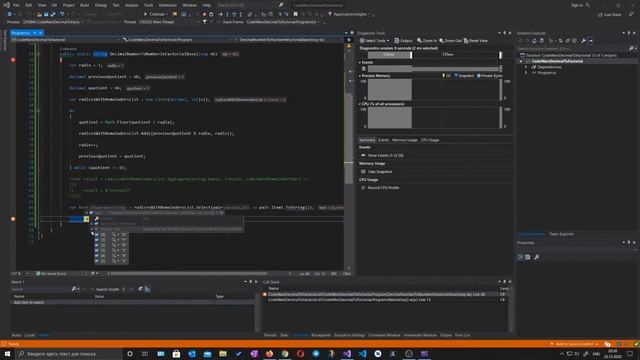Toggle Snapshot marker in Process Memory legend

click(x=464, y=76)
